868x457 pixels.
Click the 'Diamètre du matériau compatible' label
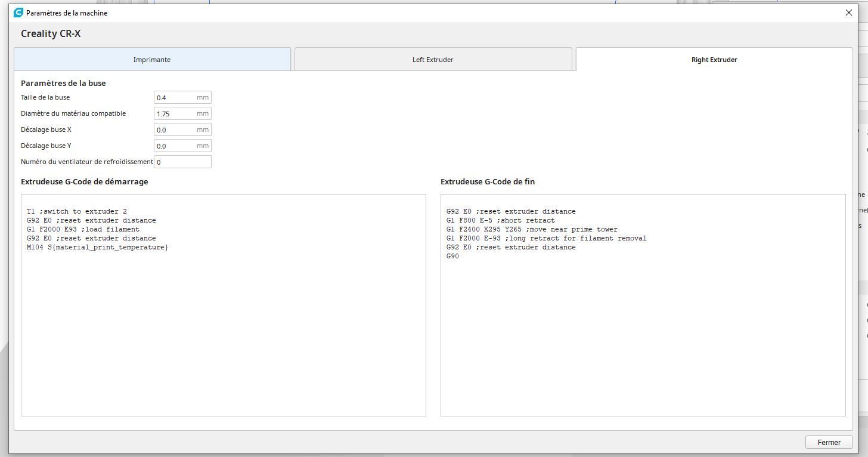[73, 113]
